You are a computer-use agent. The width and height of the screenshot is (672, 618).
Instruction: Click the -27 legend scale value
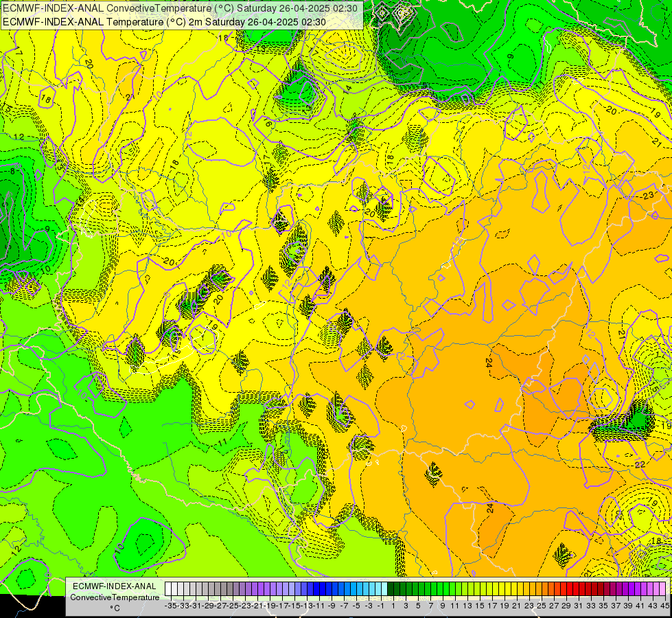(221, 606)
